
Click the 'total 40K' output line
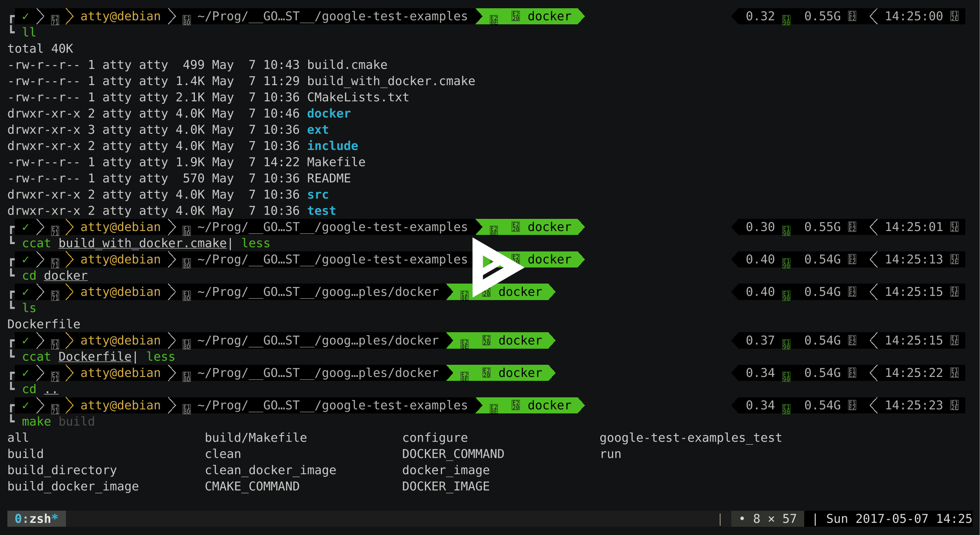tap(40, 49)
